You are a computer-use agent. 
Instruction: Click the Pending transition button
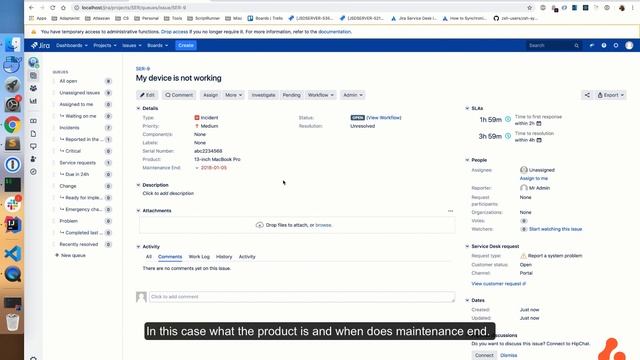[291, 95]
